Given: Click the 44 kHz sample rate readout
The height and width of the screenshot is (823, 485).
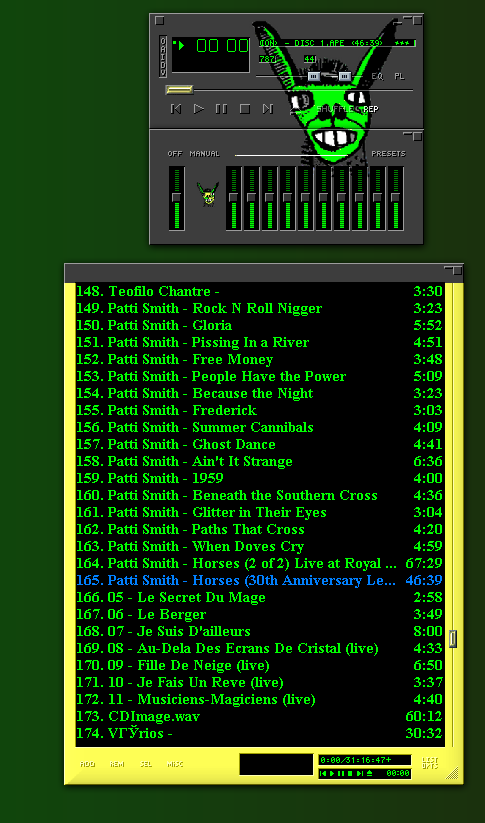Looking at the screenshot, I should click(310, 59).
